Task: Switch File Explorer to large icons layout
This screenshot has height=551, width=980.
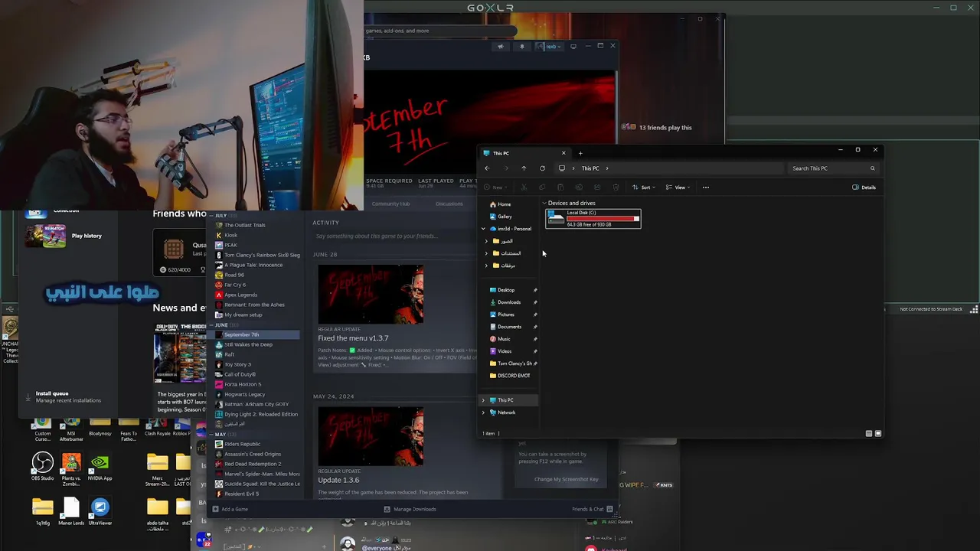Action: 878,433
